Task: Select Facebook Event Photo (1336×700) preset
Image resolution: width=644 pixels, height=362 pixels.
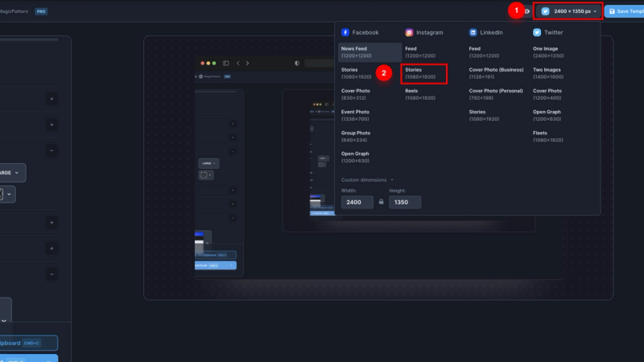Action: point(355,115)
